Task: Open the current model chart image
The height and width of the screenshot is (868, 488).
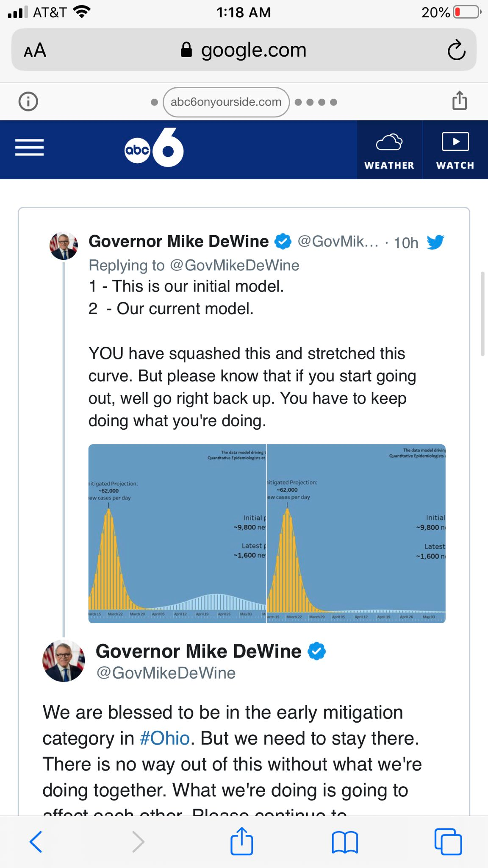Action: pyautogui.click(x=356, y=534)
